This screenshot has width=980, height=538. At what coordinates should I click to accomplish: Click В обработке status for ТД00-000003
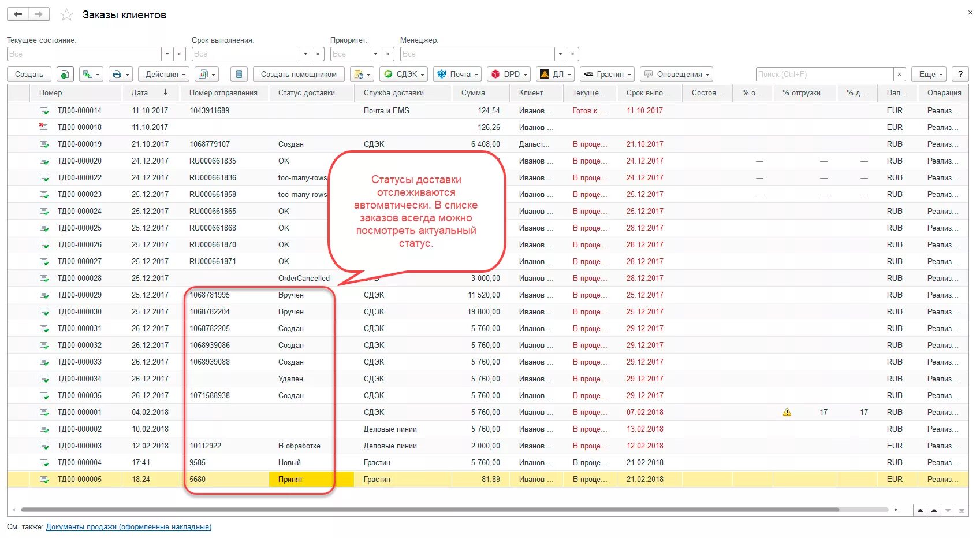point(299,446)
